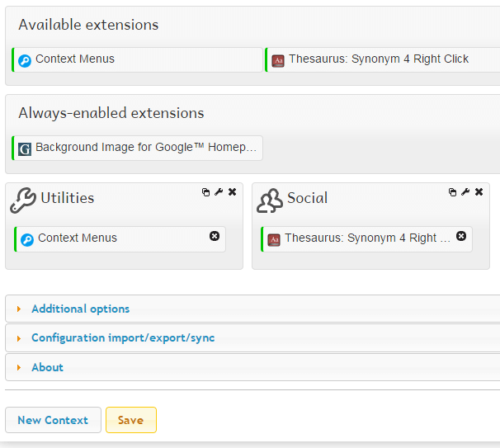Select Context Menus in Available extensions
Screen dimensions: 500x448
[137, 59]
